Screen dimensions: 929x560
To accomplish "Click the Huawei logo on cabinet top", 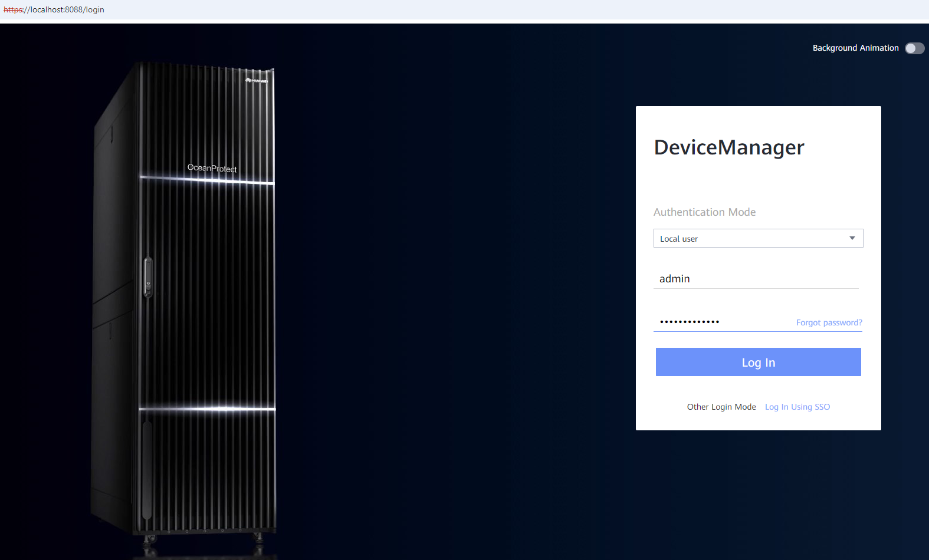I will pos(257,80).
